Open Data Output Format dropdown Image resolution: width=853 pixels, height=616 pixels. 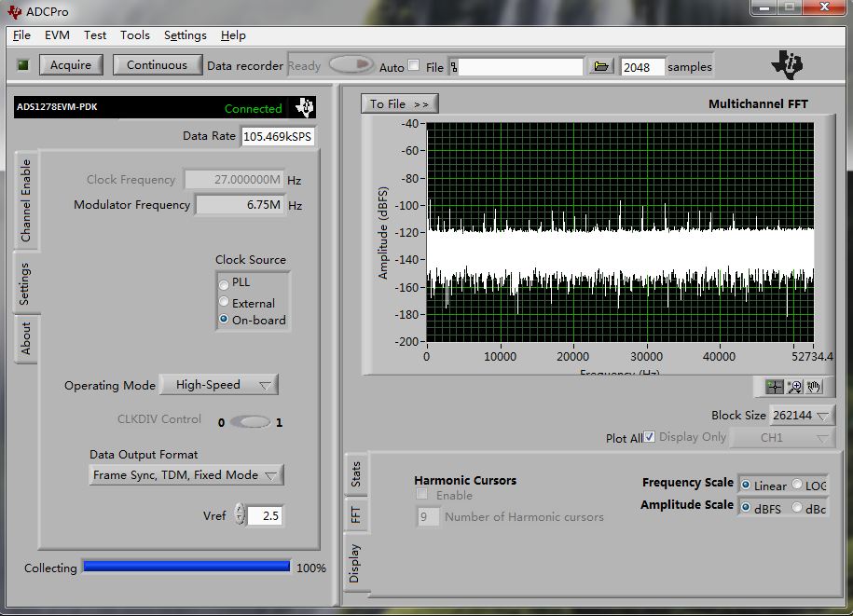pyautogui.click(x=186, y=474)
